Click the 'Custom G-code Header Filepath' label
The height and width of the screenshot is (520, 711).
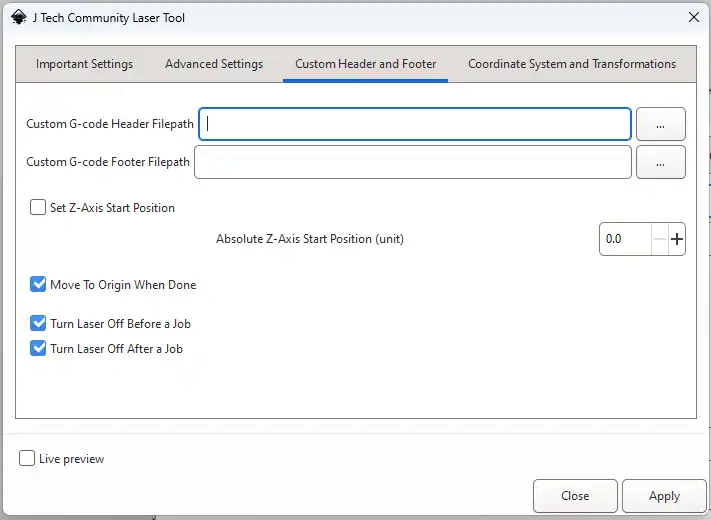click(x=110, y=124)
